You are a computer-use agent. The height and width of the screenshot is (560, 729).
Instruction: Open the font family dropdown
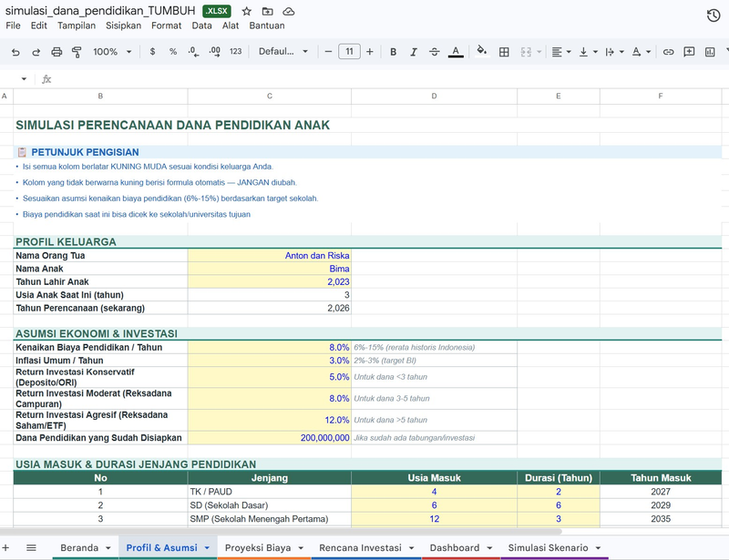click(283, 52)
